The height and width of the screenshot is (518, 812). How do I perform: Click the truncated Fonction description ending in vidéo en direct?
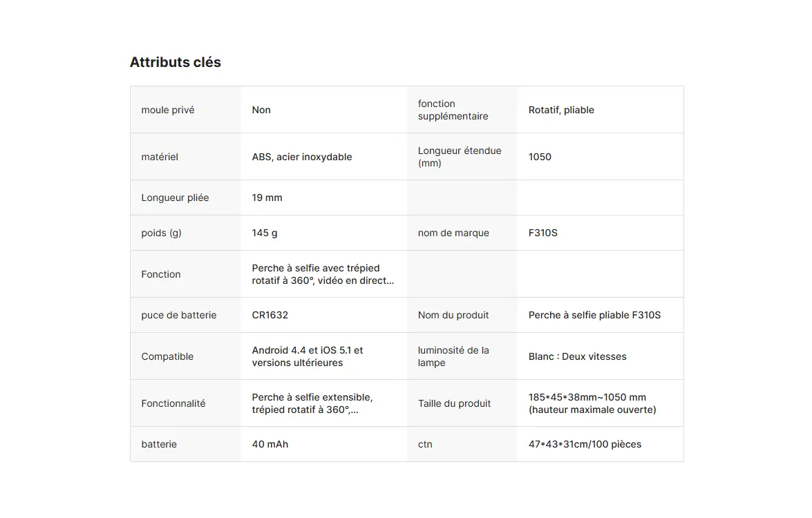(323, 274)
